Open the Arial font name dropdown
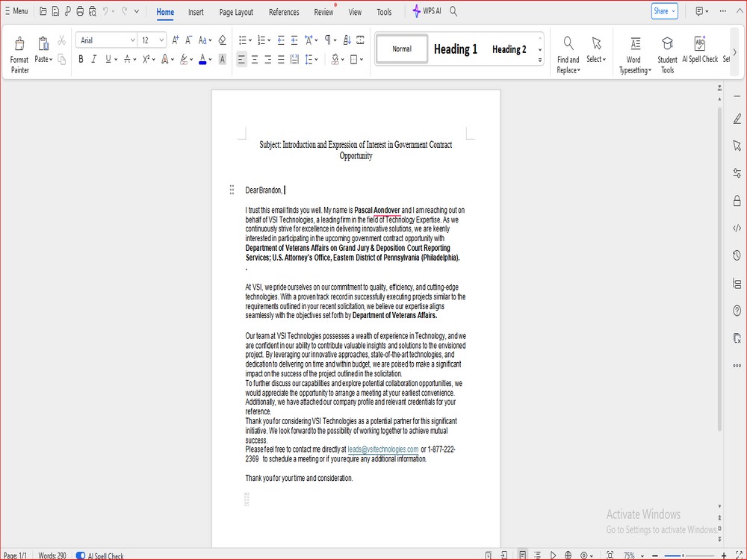This screenshot has width=747, height=560. coord(132,40)
